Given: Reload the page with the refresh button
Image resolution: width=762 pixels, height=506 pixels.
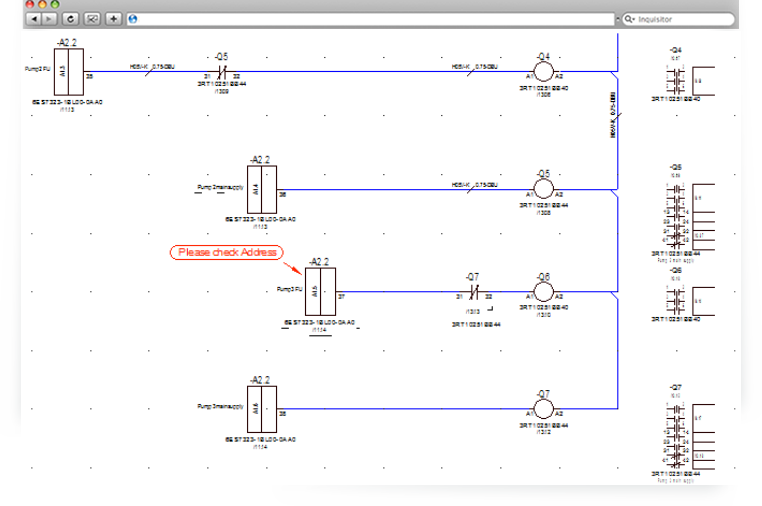Looking at the screenshot, I should pyautogui.click(x=70, y=18).
